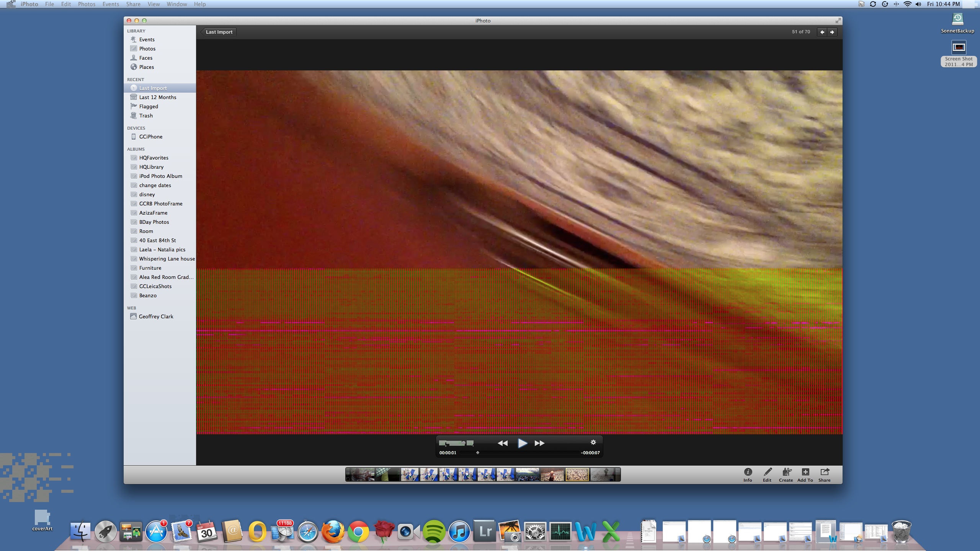Click the fast-forward button
The width and height of the screenshot is (980, 551).
[x=539, y=443]
